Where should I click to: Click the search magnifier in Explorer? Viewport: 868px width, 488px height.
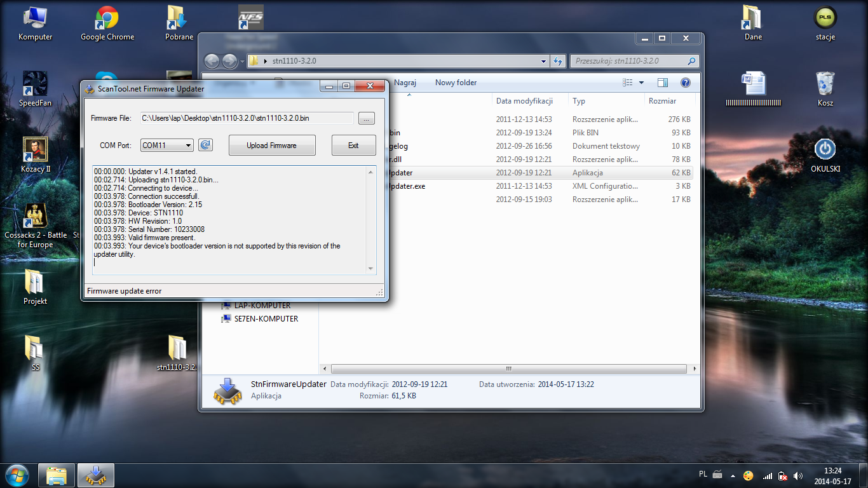tap(691, 62)
